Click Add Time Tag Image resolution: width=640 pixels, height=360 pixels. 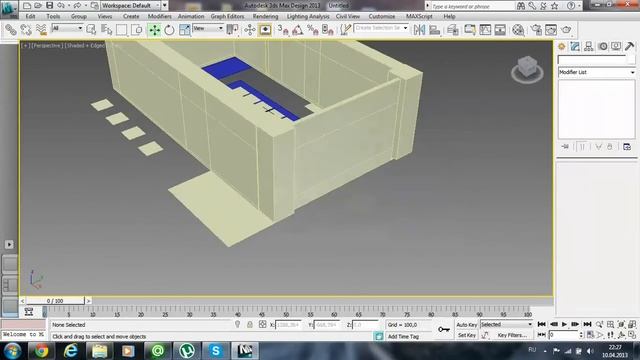pos(403,336)
